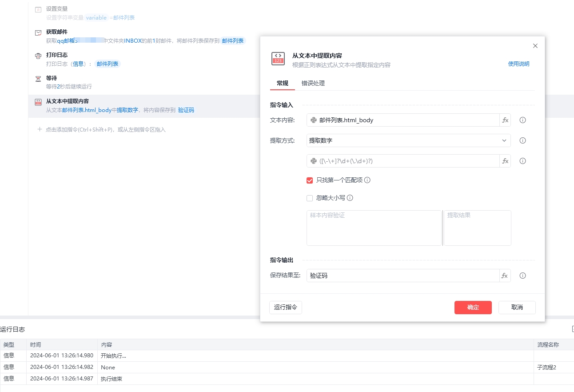Screen dimensions: 574x392
Task: Uncheck 只找第一个匹配项 checkbox
Action: [x=310, y=180]
